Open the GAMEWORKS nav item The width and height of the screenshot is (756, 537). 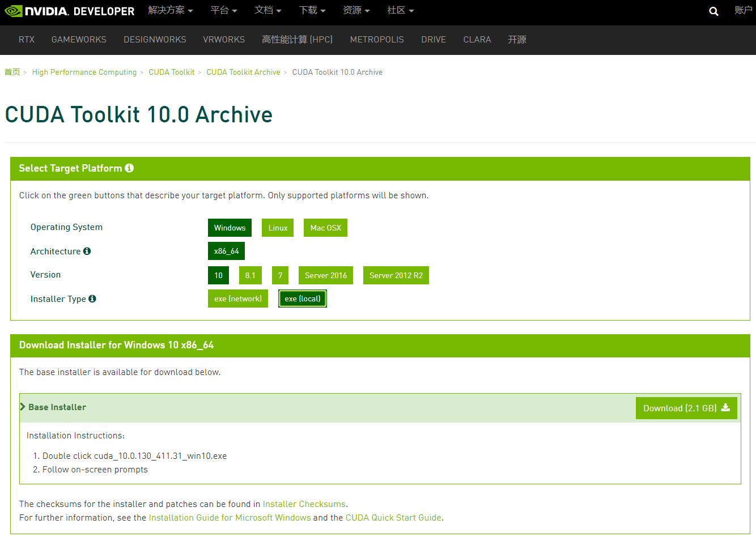pyautogui.click(x=79, y=40)
